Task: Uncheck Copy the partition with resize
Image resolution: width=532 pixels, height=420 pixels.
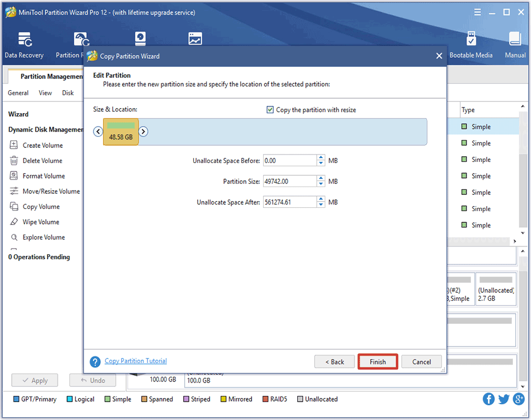Action: [270, 110]
